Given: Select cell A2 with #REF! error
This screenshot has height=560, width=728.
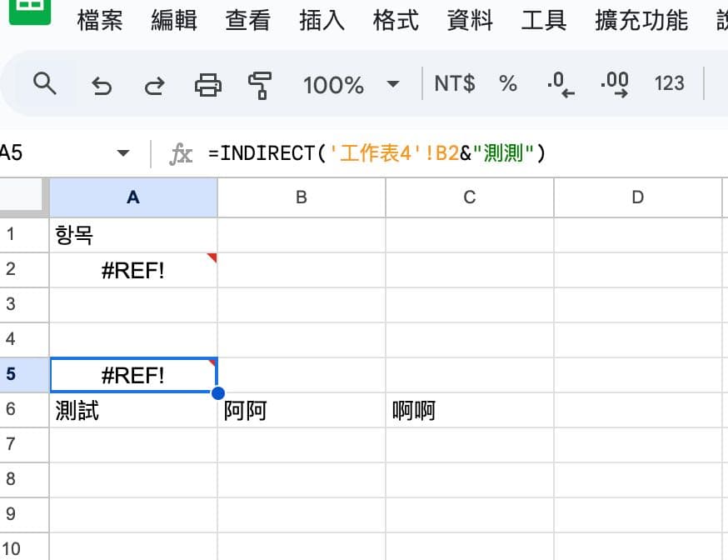Looking at the screenshot, I should pos(133,270).
